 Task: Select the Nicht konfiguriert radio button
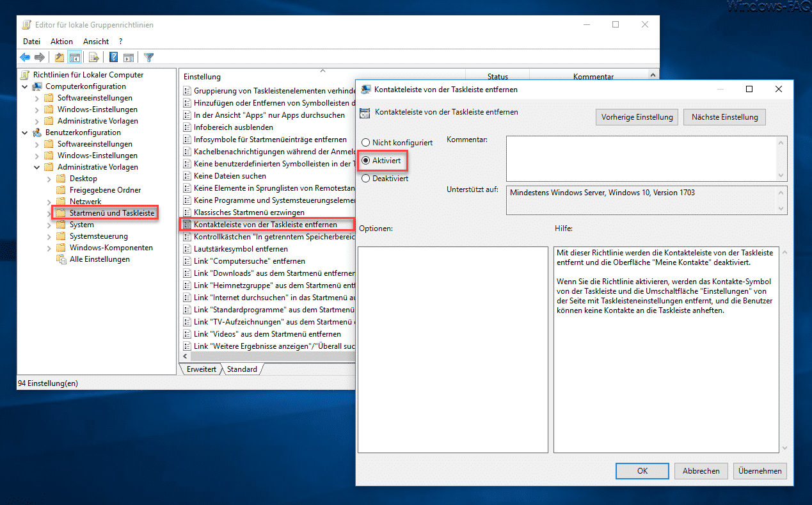click(x=366, y=143)
